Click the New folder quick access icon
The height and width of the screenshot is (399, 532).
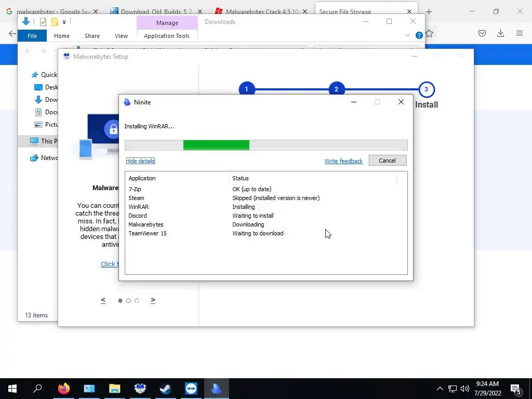coord(54,22)
